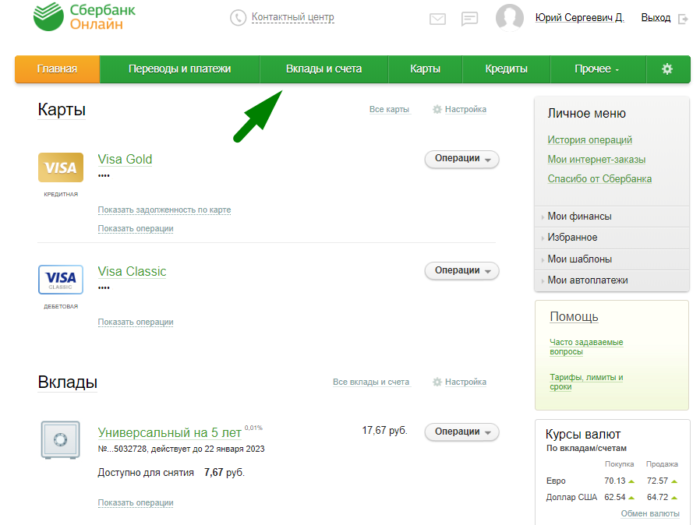Click Показать задолженность по карте link

(x=164, y=210)
